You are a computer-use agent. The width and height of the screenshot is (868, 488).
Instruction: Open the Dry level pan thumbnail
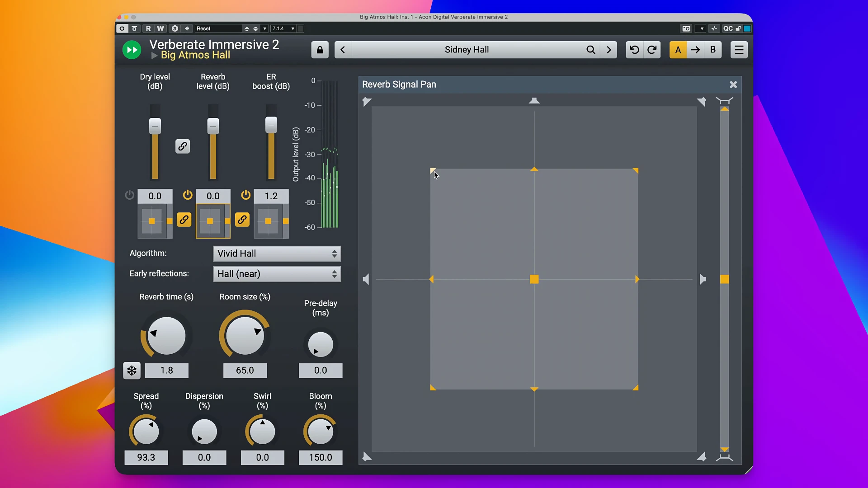pyautogui.click(x=155, y=221)
